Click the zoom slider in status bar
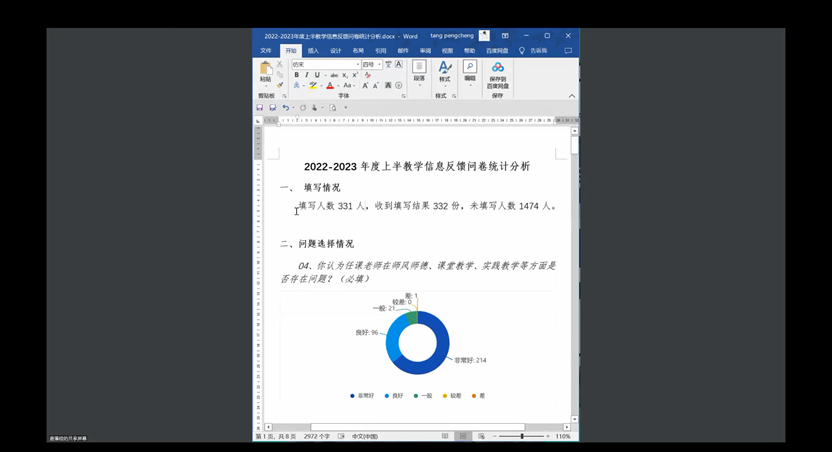 522,437
